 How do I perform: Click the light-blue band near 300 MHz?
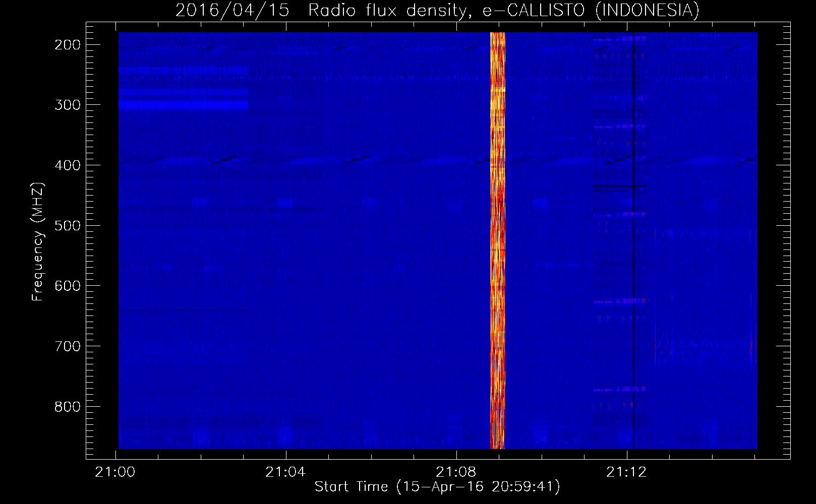184,104
